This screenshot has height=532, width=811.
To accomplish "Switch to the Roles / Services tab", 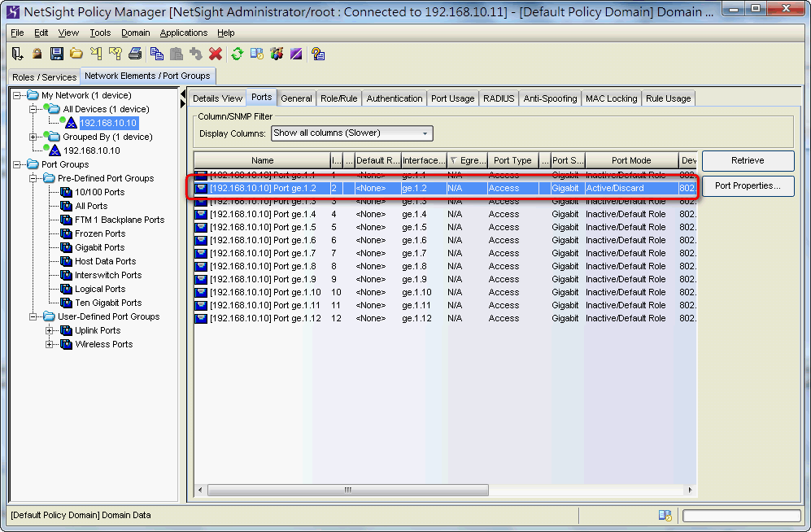I will pyautogui.click(x=45, y=77).
